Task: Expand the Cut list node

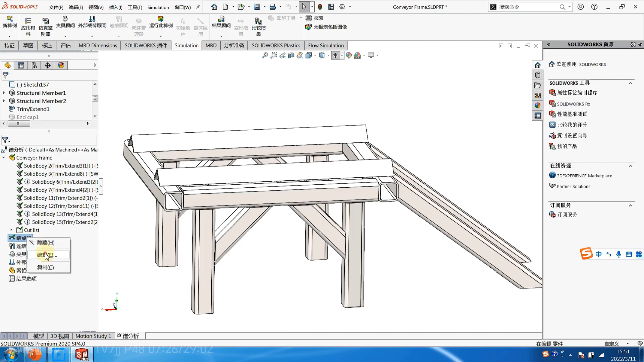Action: pos(11,230)
